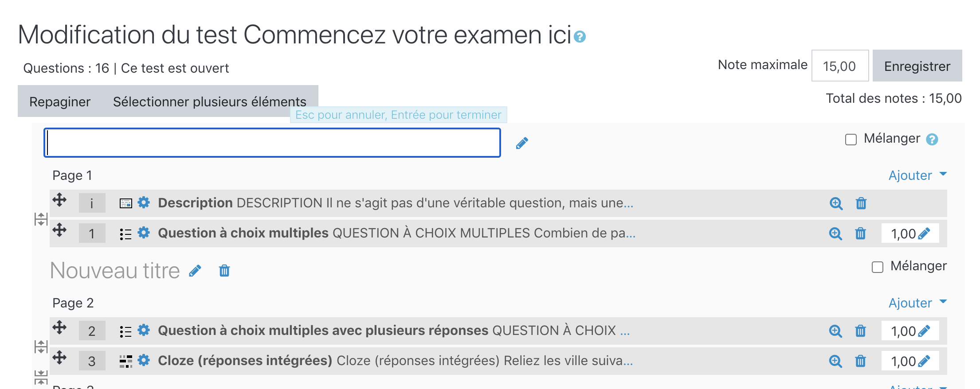980x389 pixels.
Task: Delete the Description item using trash icon
Action: (x=861, y=203)
